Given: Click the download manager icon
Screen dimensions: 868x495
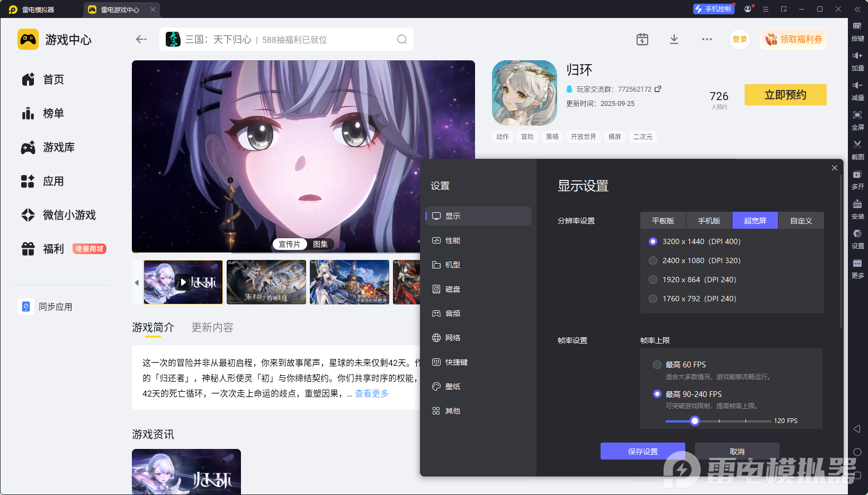Looking at the screenshot, I should [674, 39].
